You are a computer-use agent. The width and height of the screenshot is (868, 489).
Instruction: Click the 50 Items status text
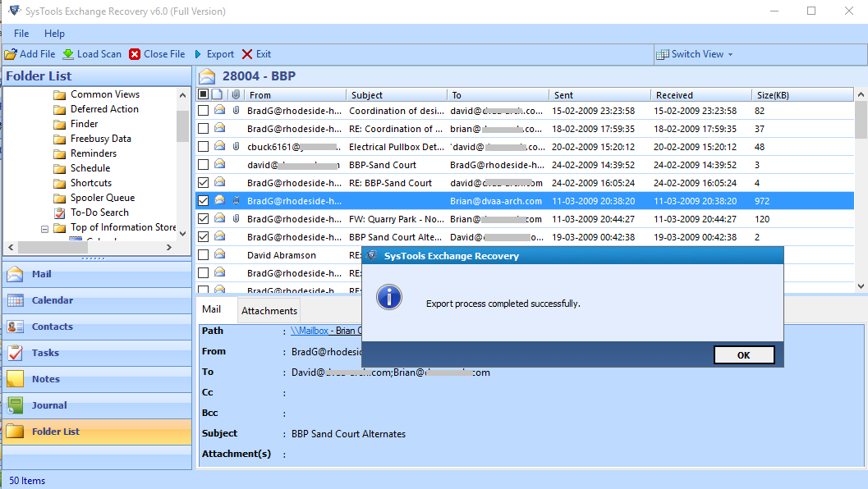pos(27,481)
